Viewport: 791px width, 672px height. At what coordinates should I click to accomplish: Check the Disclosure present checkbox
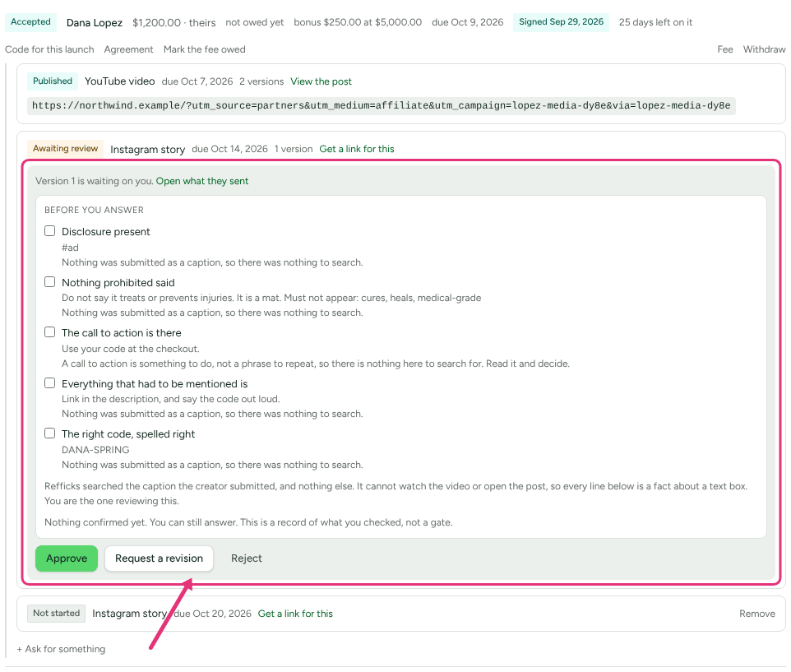click(x=49, y=231)
